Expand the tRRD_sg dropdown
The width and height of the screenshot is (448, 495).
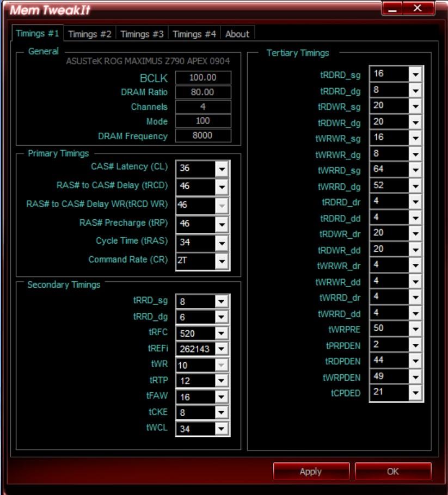pyautogui.click(x=221, y=301)
